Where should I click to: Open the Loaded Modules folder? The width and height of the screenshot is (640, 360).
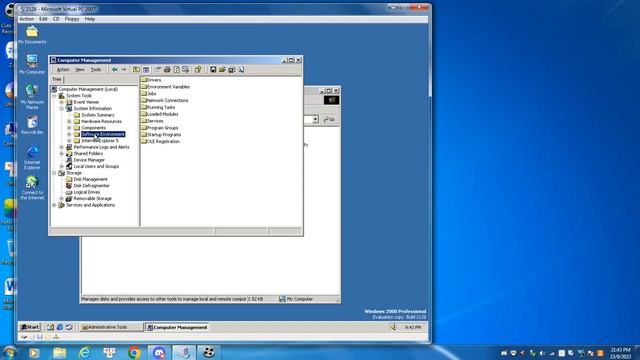[x=160, y=114]
